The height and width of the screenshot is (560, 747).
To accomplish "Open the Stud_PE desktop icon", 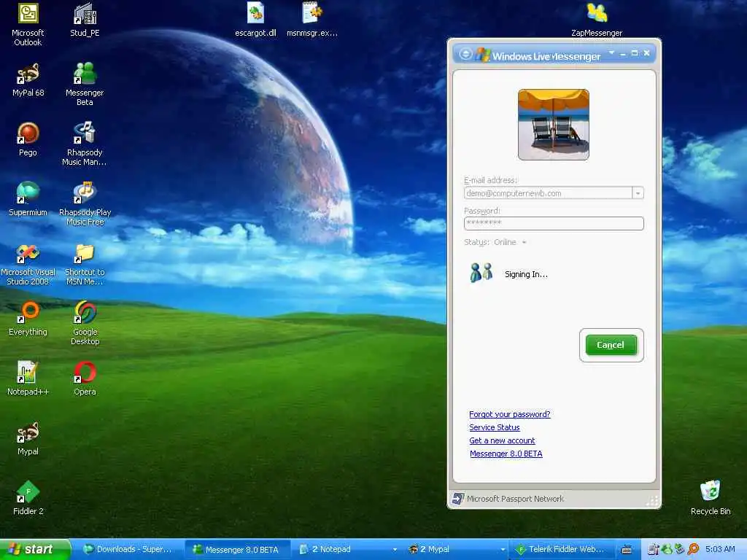I will pos(85,19).
